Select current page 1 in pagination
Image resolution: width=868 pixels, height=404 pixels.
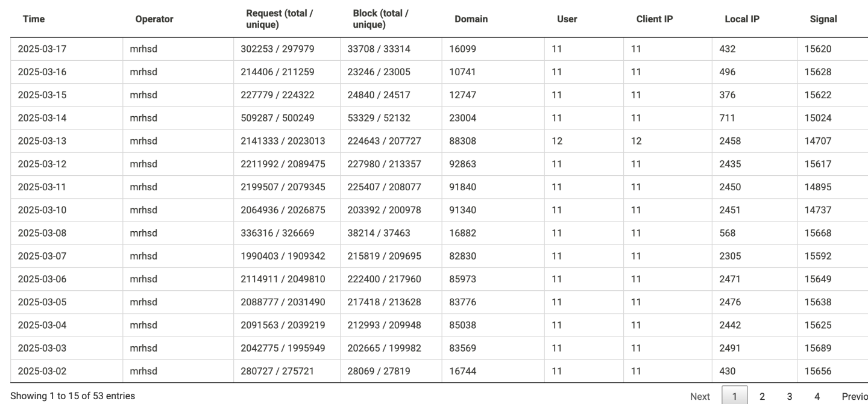click(x=735, y=396)
